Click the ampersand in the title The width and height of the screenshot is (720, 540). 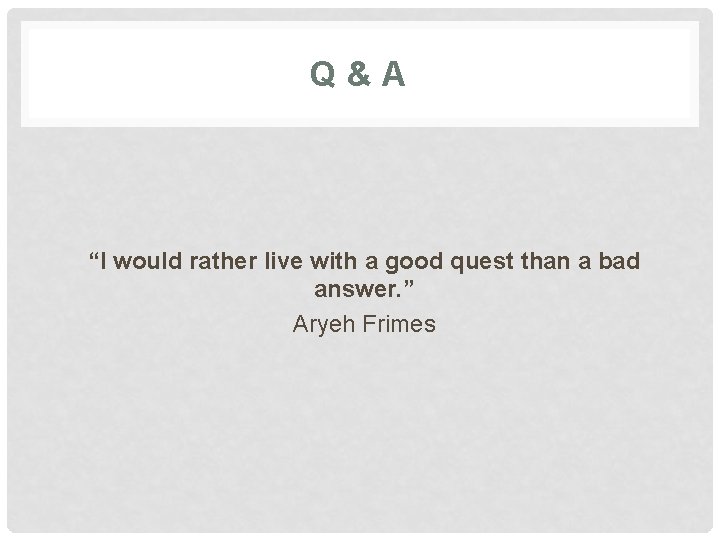tap(358, 73)
